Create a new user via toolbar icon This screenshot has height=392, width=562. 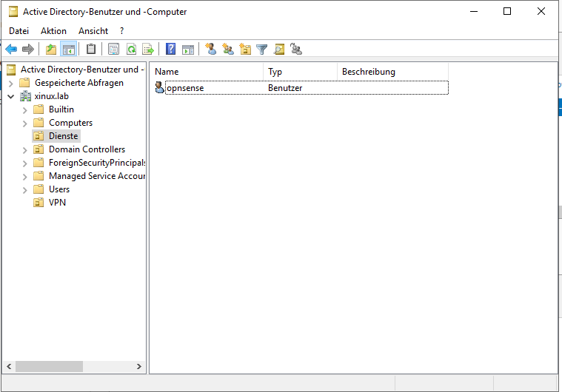[211, 50]
